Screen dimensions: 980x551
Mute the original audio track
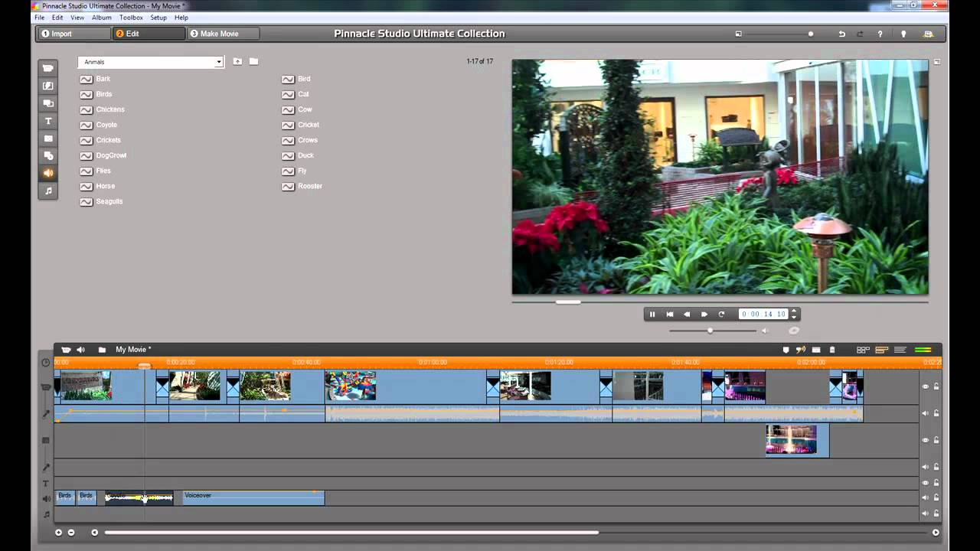pos(925,413)
